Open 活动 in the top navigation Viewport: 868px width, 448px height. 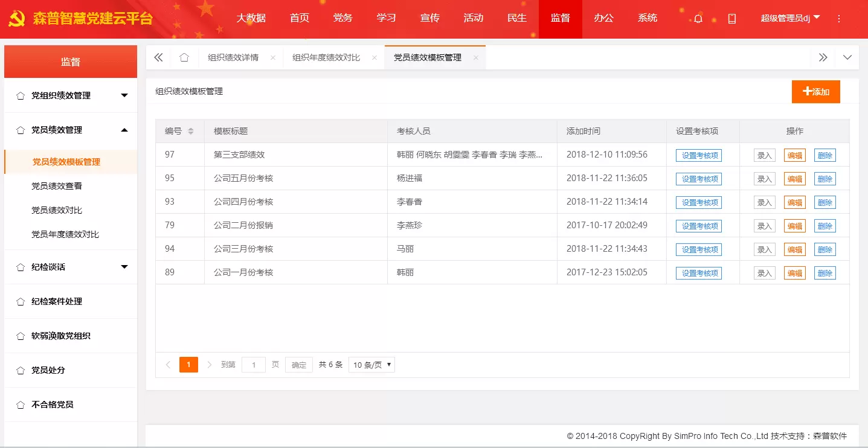tap(474, 18)
